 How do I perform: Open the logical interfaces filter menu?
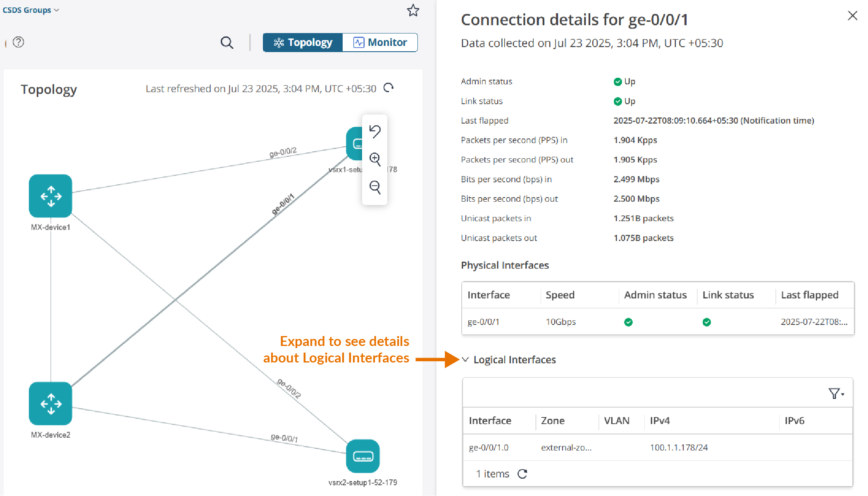click(836, 393)
